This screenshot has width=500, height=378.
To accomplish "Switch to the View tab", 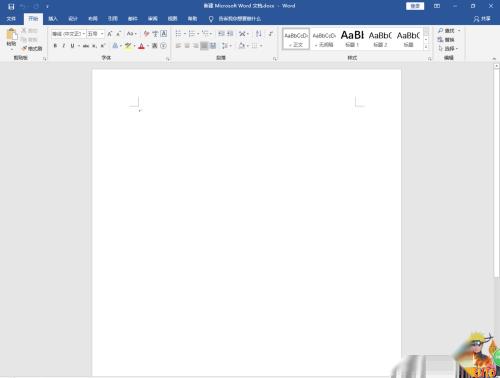I will [x=172, y=19].
